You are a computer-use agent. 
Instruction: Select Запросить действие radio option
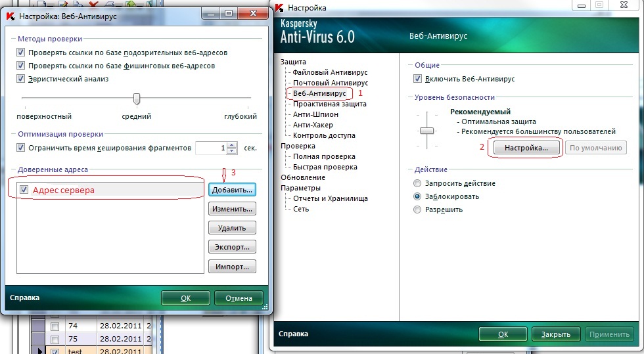417,183
